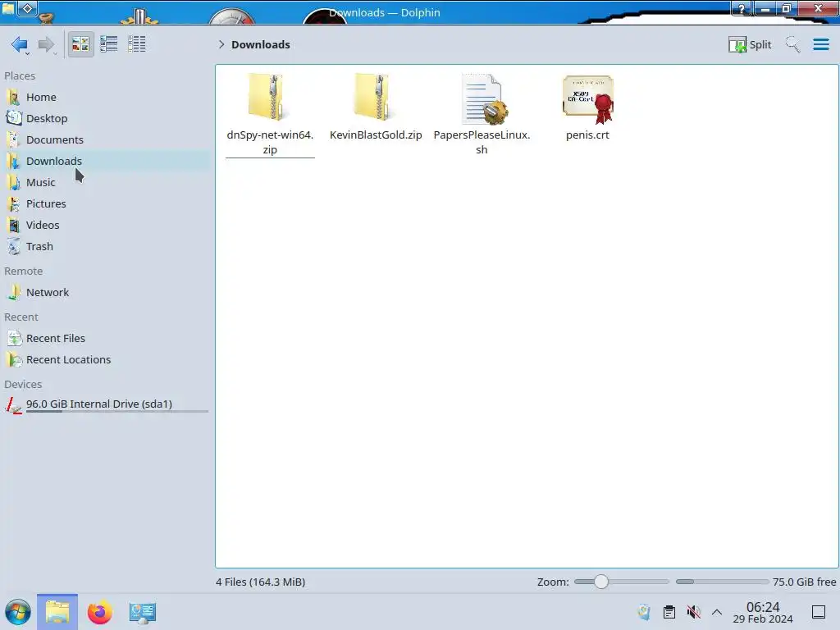Viewport: 840px width, 630px height.
Task: Click the Split view button
Action: click(750, 44)
